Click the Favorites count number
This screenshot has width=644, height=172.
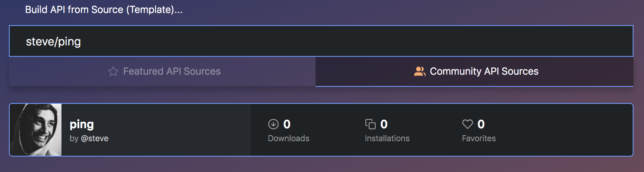(481, 124)
